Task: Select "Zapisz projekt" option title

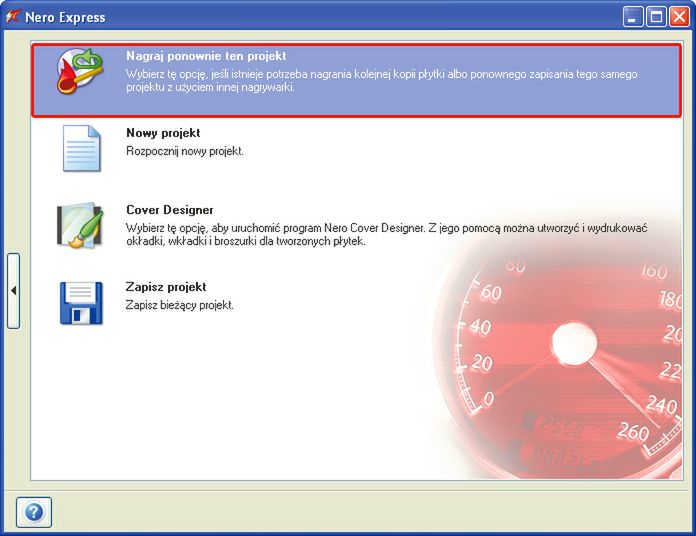Action: pos(166,287)
